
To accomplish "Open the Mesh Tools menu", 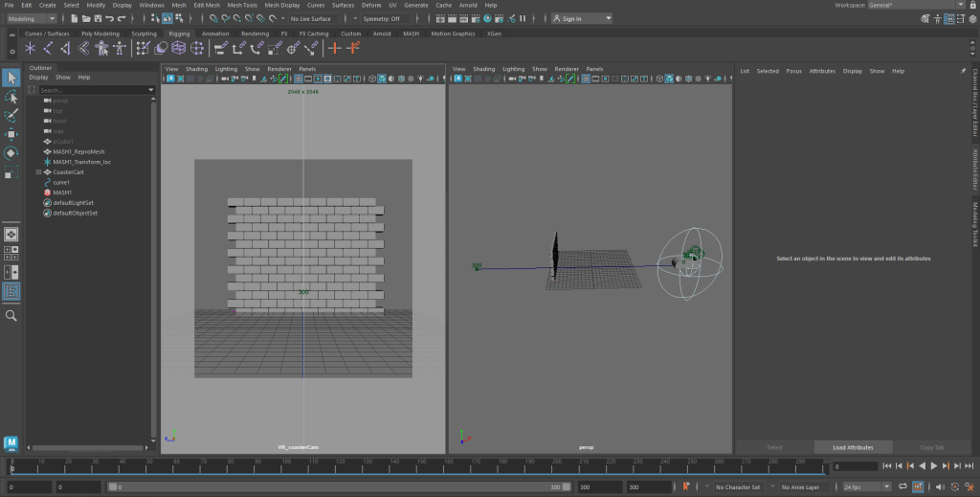I will click(x=243, y=5).
